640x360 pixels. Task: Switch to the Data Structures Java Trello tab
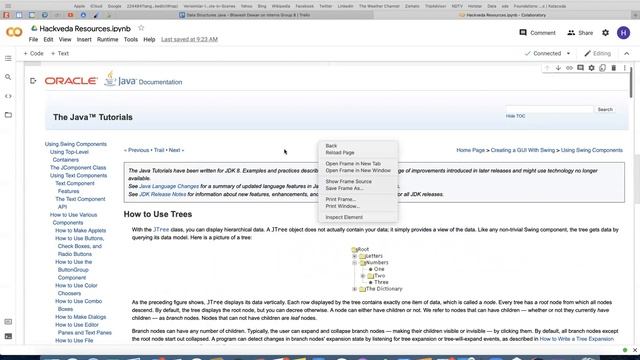click(x=245, y=15)
